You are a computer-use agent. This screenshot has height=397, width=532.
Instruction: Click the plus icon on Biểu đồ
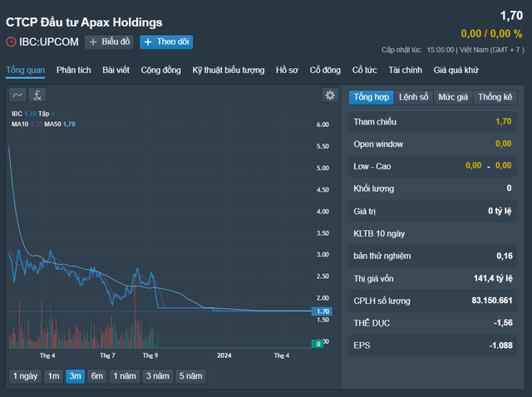[x=93, y=42]
